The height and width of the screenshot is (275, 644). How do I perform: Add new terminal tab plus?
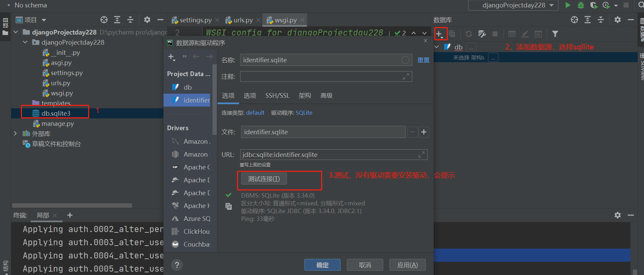[x=70, y=215]
